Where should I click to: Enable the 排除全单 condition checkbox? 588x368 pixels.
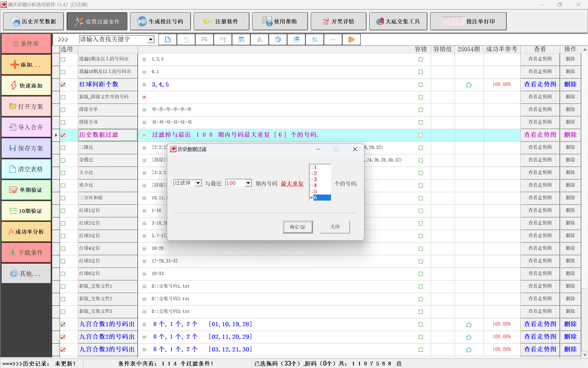[63, 110]
